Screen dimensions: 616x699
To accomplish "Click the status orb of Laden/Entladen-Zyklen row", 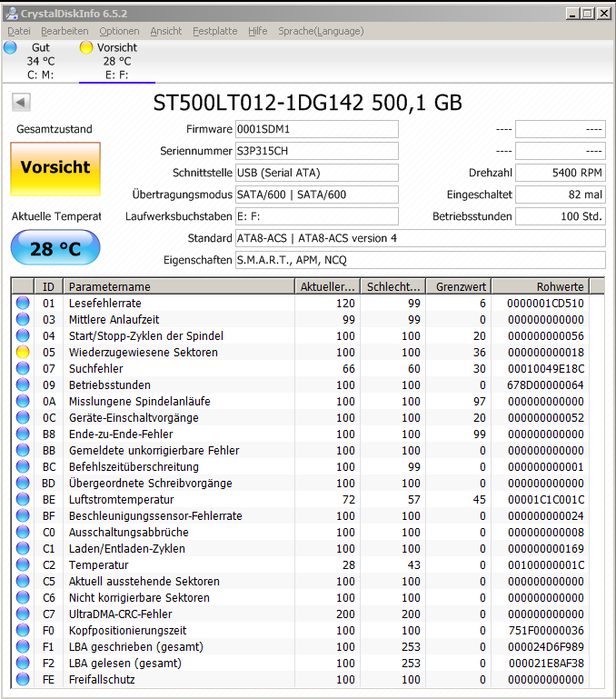I will [x=23, y=548].
